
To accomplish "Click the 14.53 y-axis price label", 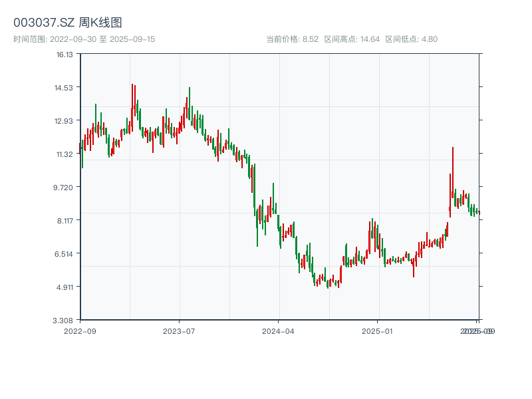I will tap(64, 88).
